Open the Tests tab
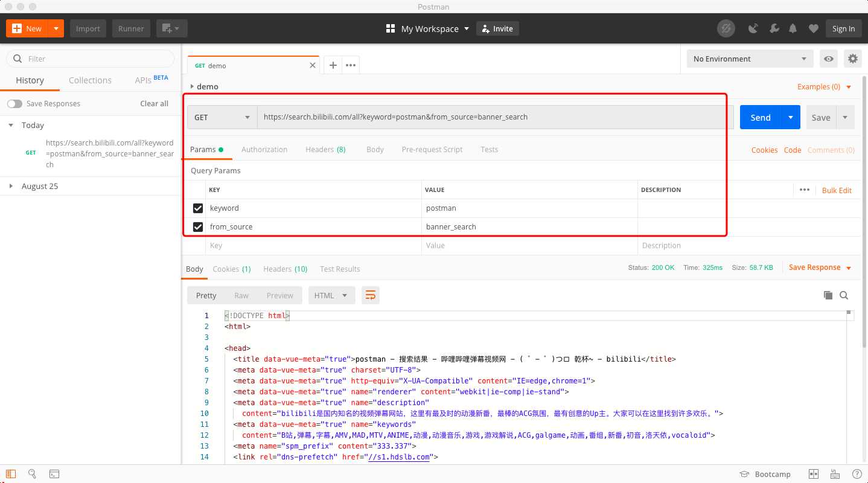Image resolution: width=868 pixels, height=483 pixels. pyautogui.click(x=490, y=149)
